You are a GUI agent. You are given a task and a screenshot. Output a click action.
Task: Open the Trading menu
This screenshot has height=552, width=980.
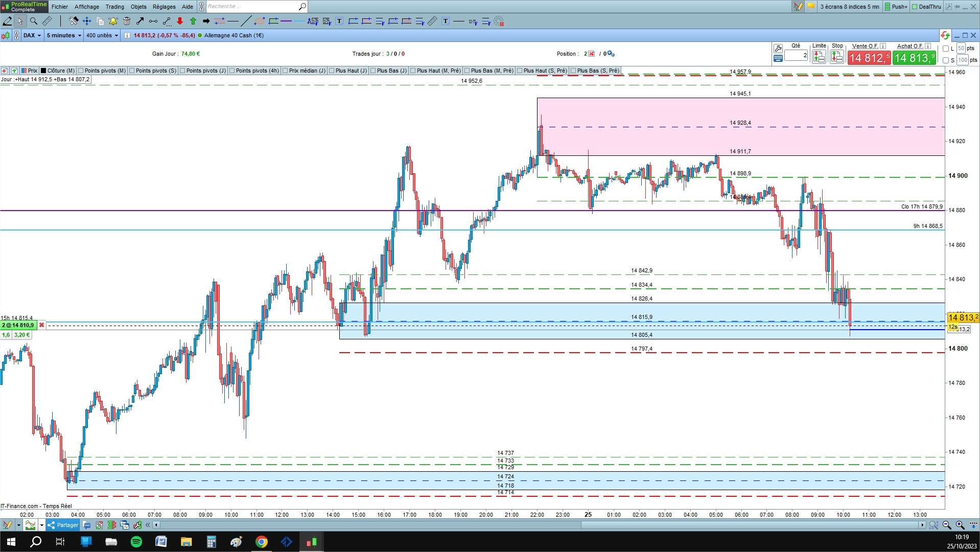pos(114,7)
